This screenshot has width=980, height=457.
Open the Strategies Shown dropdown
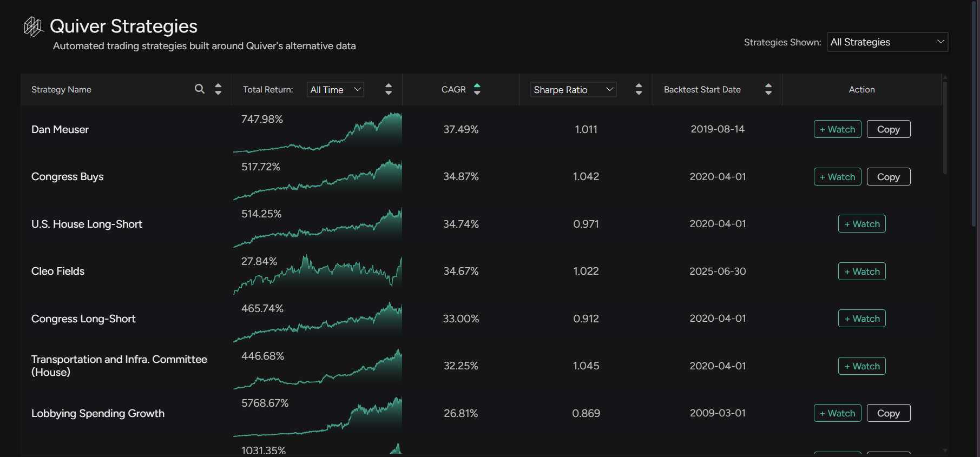coord(887,42)
